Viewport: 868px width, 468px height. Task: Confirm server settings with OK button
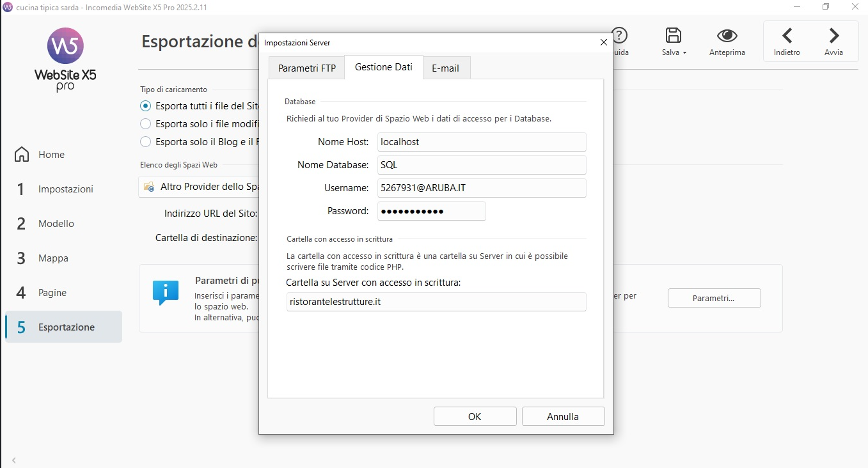475,416
